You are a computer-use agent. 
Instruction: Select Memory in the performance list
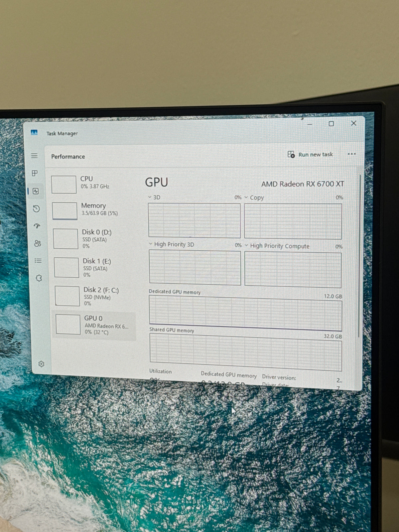(x=93, y=211)
